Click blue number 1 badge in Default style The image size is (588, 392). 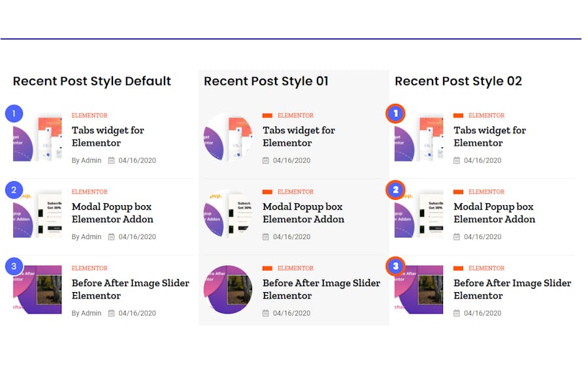[14, 113]
